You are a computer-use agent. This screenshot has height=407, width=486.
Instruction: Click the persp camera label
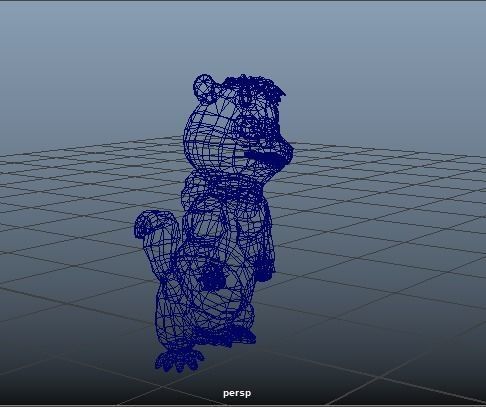pyautogui.click(x=237, y=393)
